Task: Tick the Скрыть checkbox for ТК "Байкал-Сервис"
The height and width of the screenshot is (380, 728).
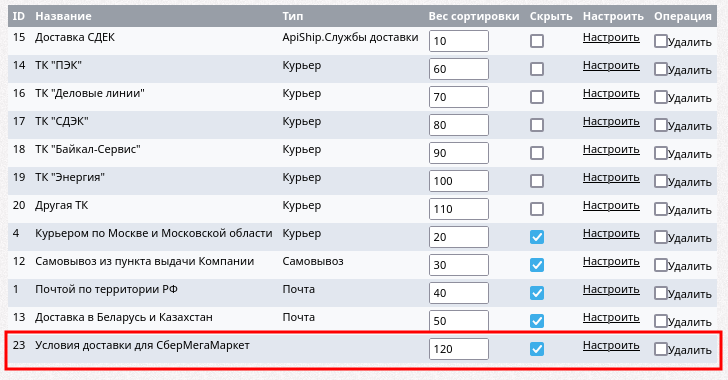Action: [x=537, y=153]
